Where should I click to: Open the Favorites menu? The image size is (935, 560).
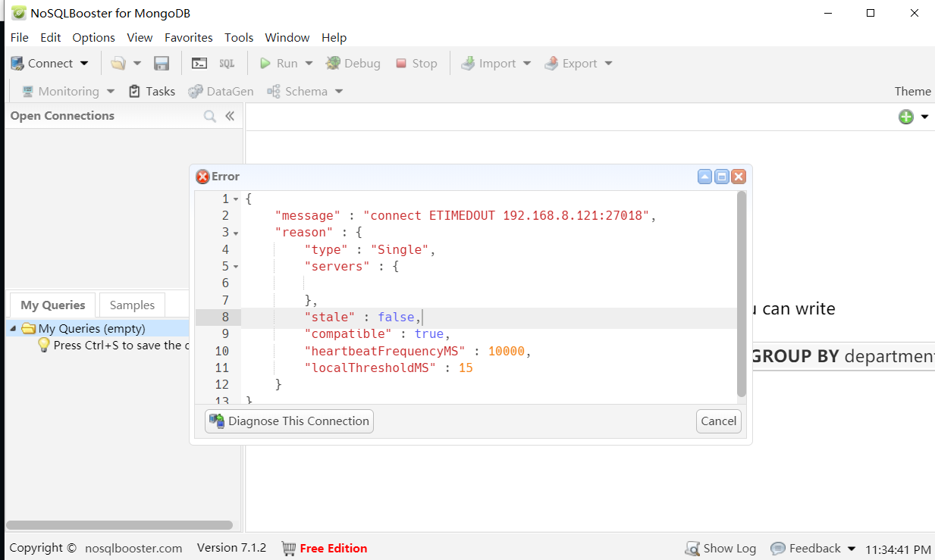pos(189,37)
